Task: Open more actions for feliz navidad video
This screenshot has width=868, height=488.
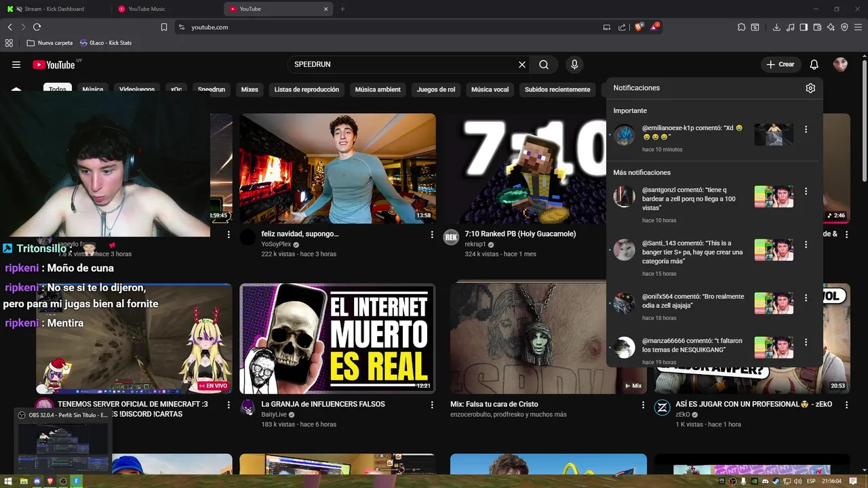Action: pyautogui.click(x=432, y=235)
